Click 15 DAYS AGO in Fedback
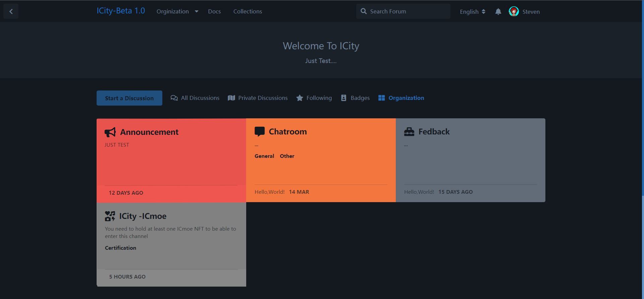644x299 pixels. (455, 192)
